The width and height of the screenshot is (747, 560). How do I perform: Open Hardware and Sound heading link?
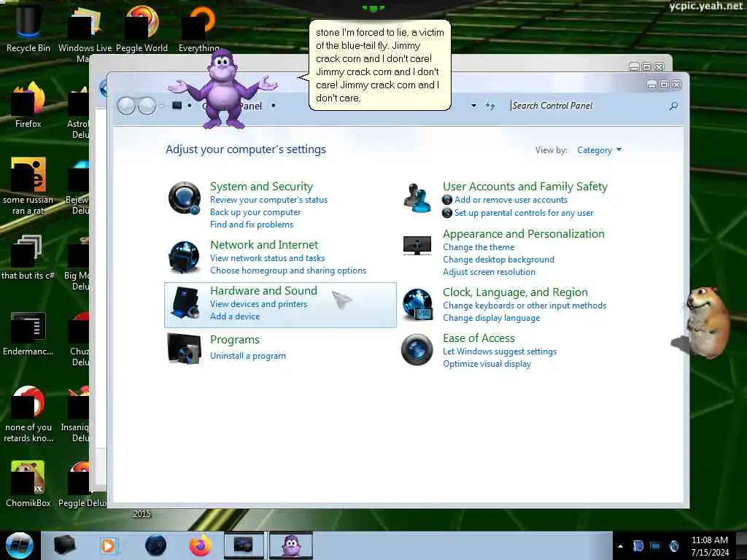tap(263, 290)
